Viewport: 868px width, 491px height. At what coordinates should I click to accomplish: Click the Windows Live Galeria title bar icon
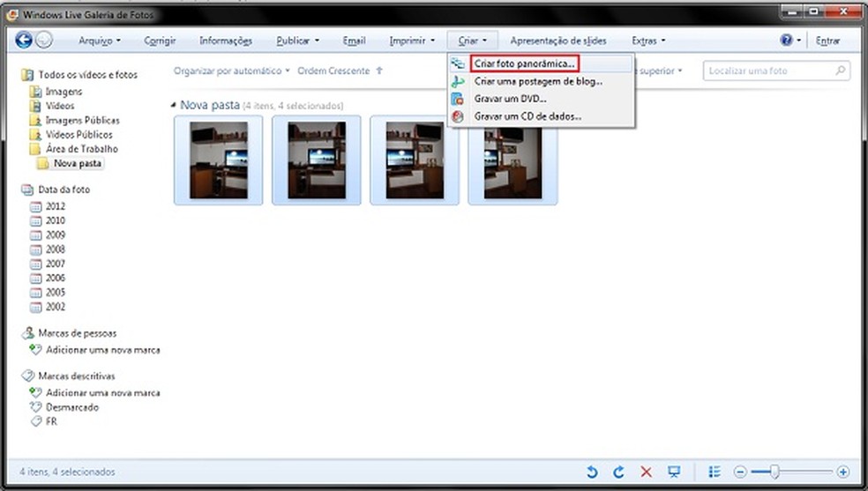pyautogui.click(x=11, y=14)
